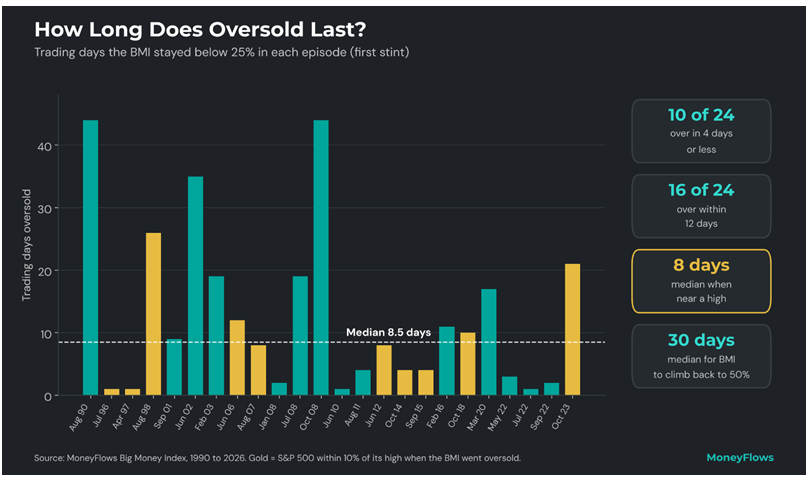Select the gold Jun 12 bar
This screenshot has height=481, width=810.
coord(384,370)
